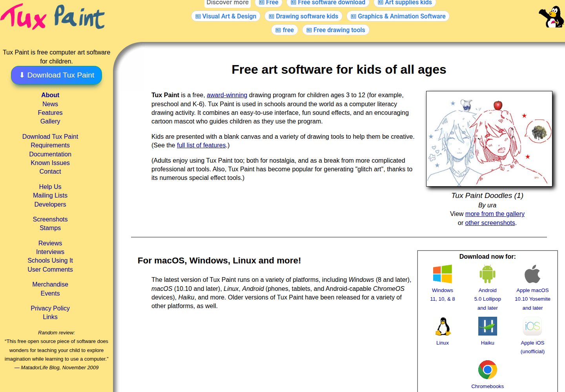Click the Art supplies kids chip

[x=405, y=3]
